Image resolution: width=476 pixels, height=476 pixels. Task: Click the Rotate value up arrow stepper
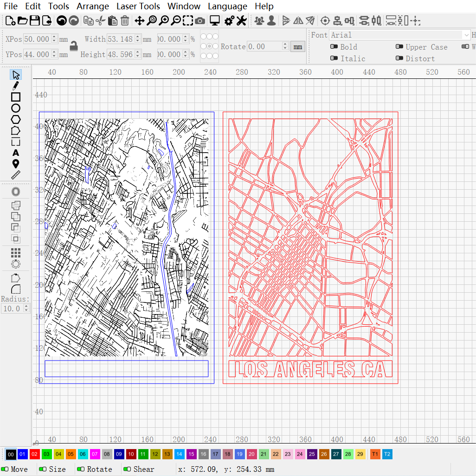click(285, 45)
